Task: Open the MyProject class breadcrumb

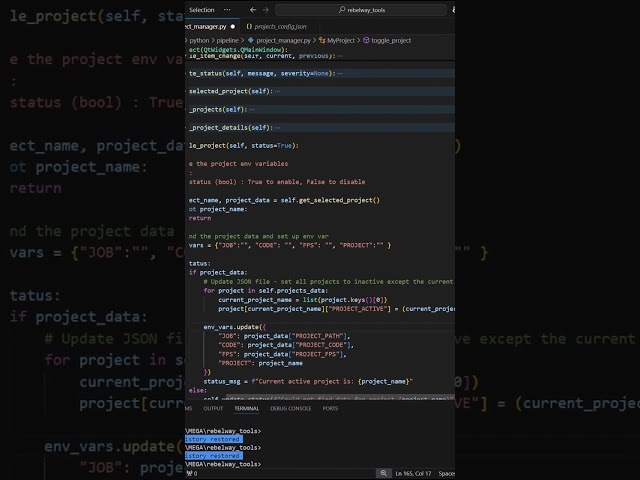Action: point(341,40)
